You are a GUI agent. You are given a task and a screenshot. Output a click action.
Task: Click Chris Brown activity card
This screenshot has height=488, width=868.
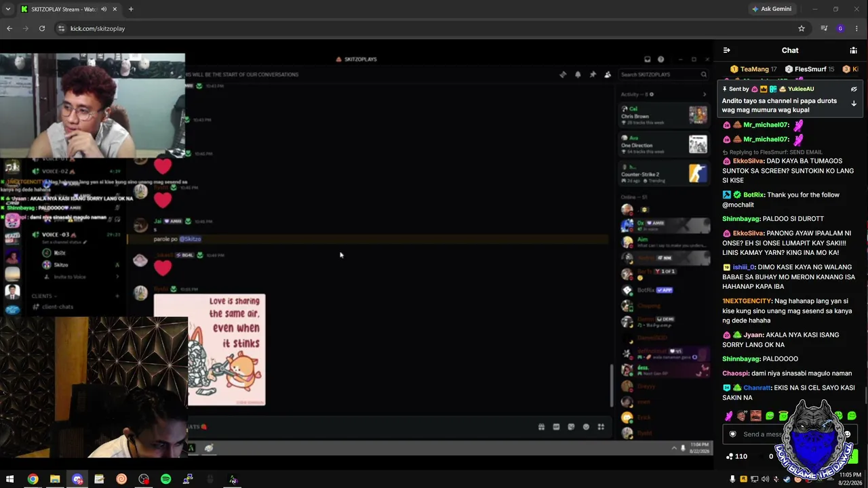click(664, 115)
